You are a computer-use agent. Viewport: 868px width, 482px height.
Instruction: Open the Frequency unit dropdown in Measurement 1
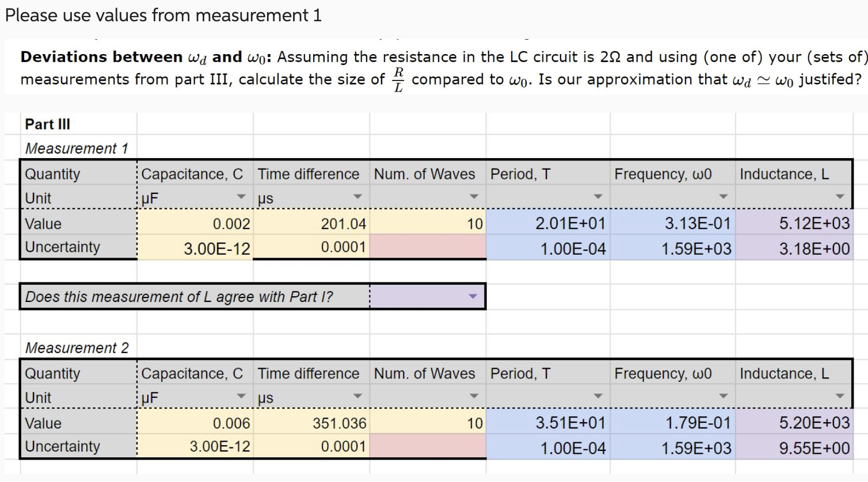click(x=723, y=197)
